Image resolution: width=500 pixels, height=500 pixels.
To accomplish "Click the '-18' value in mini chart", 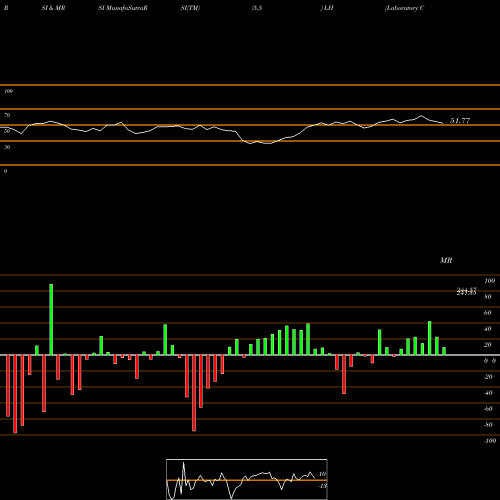I will coord(322,486).
